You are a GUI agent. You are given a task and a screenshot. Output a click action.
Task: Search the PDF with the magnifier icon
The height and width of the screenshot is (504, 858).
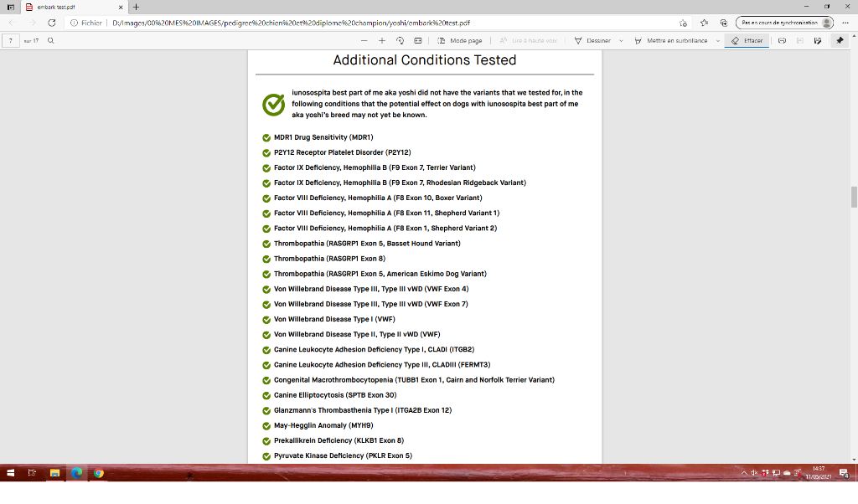(x=51, y=40)
